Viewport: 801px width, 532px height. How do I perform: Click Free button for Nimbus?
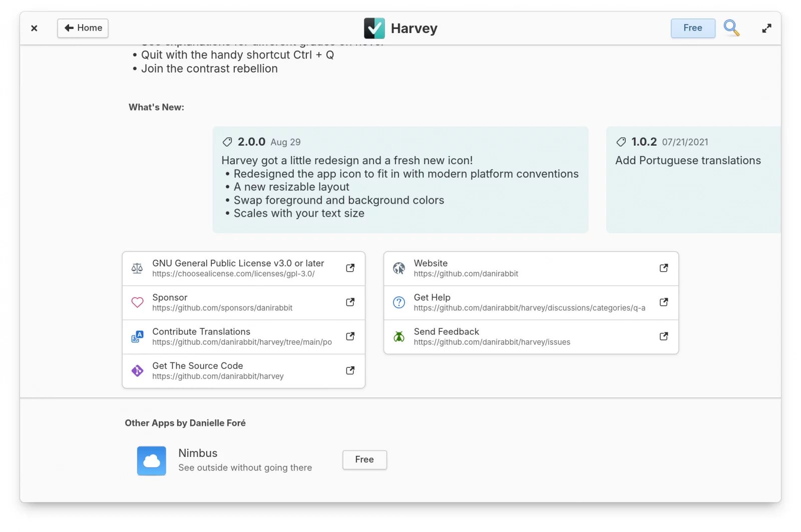[x=364, y=459]
